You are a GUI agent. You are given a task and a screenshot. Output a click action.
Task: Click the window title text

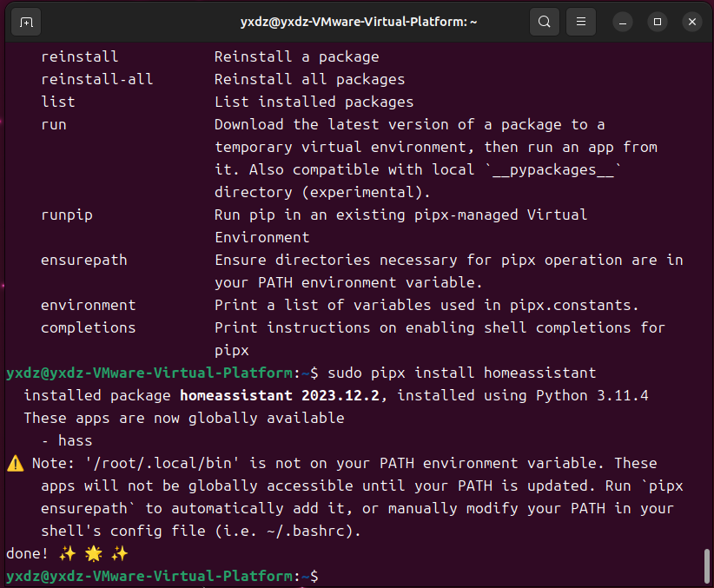coord(359,22)
